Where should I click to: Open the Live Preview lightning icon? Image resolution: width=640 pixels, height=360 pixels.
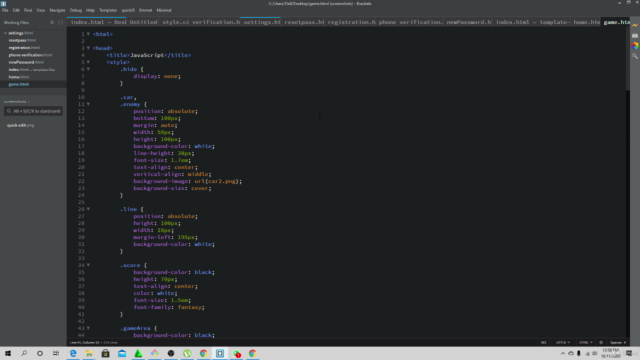pos(635,25)
